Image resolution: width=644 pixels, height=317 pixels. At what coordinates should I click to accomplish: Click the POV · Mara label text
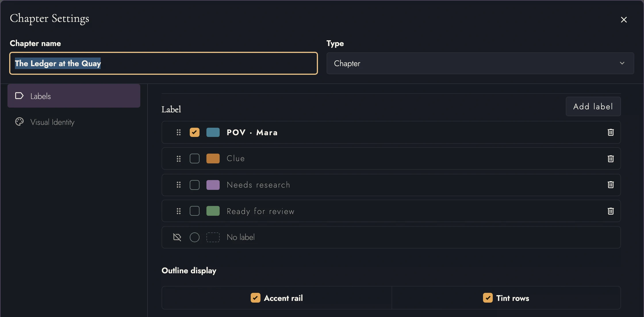pos(252,132)
